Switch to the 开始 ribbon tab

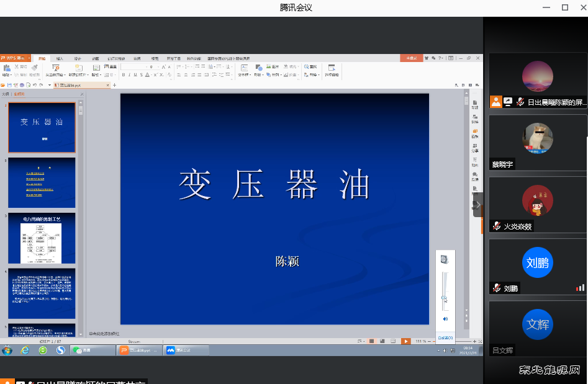click(42, 58)
